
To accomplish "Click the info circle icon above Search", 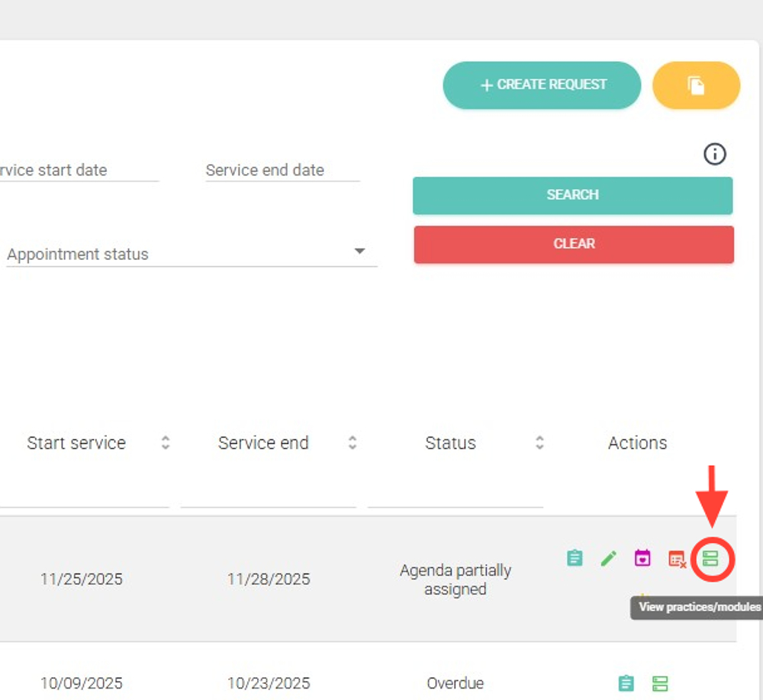I will (x=714, y=155).
